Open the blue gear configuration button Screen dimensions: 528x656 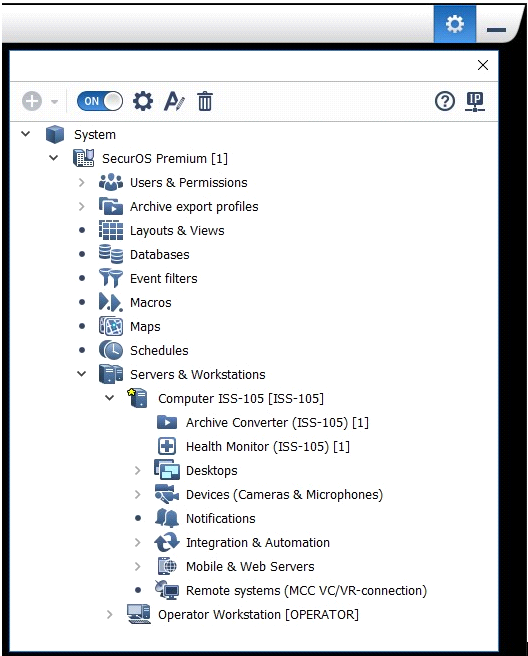tap(455, 24)
